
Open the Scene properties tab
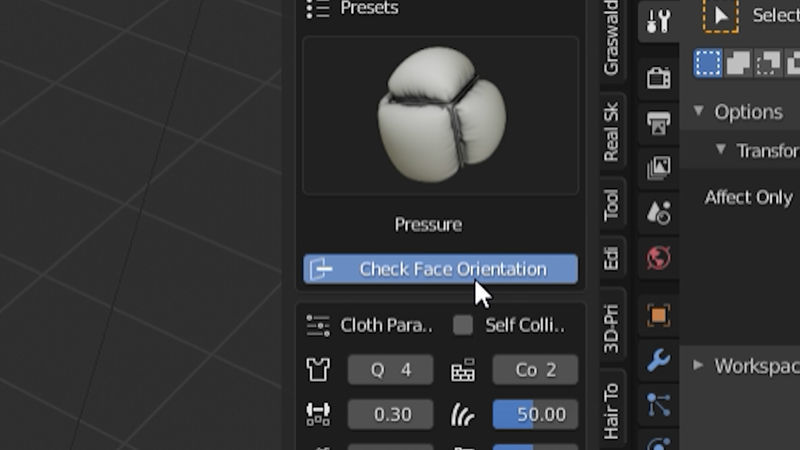[658, 213]
